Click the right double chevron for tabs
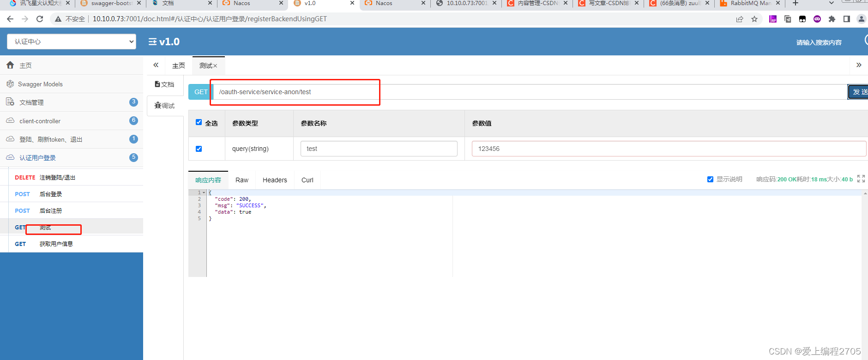This screenshot has height=360, width=868. (859, 65)
